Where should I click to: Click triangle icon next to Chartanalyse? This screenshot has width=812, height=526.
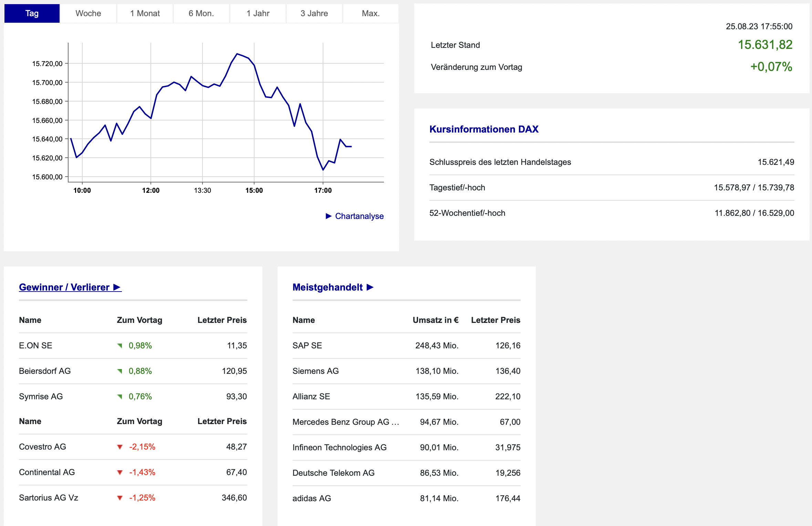329,216
